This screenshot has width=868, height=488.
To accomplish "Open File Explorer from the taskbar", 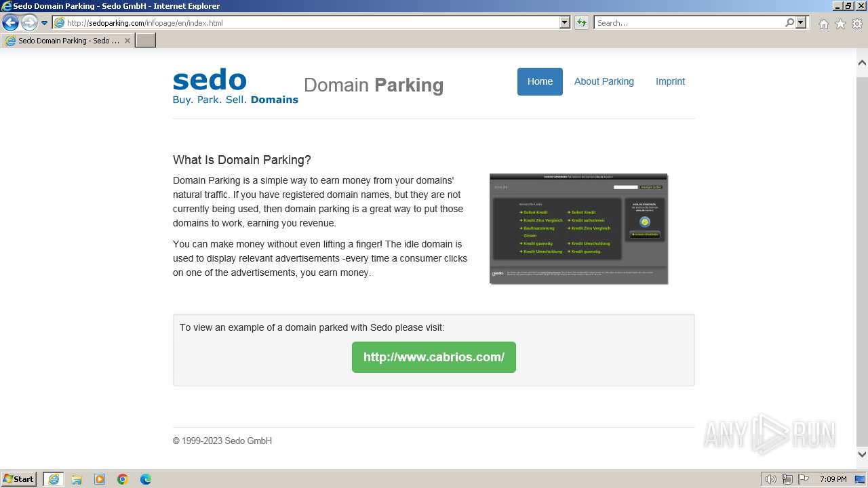I will point(77,479).
